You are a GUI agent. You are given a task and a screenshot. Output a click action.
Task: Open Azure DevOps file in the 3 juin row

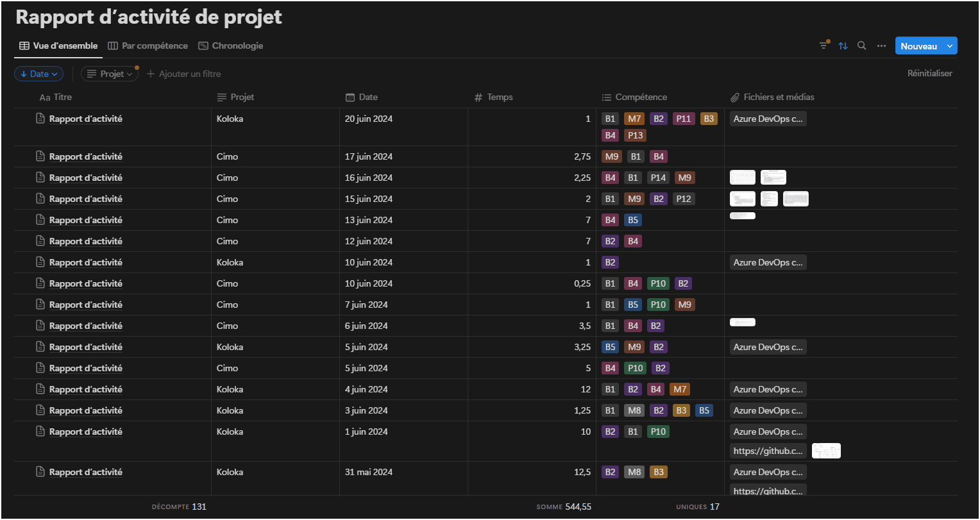click(x=768, y=410)
